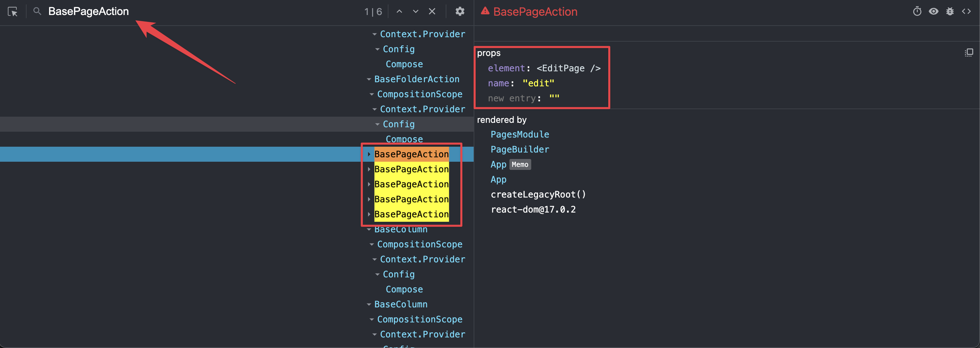The height and width of the screenshot is (348, 980).
Task: Jump to next search result with down arrow
Action: coord(415,11)
